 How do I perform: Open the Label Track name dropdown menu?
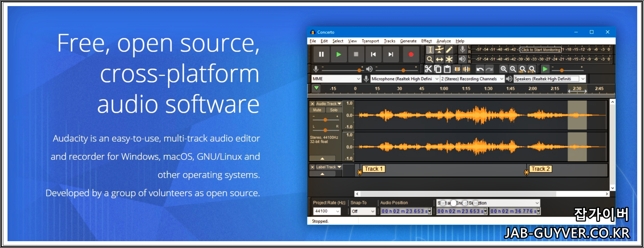(328, 167)
